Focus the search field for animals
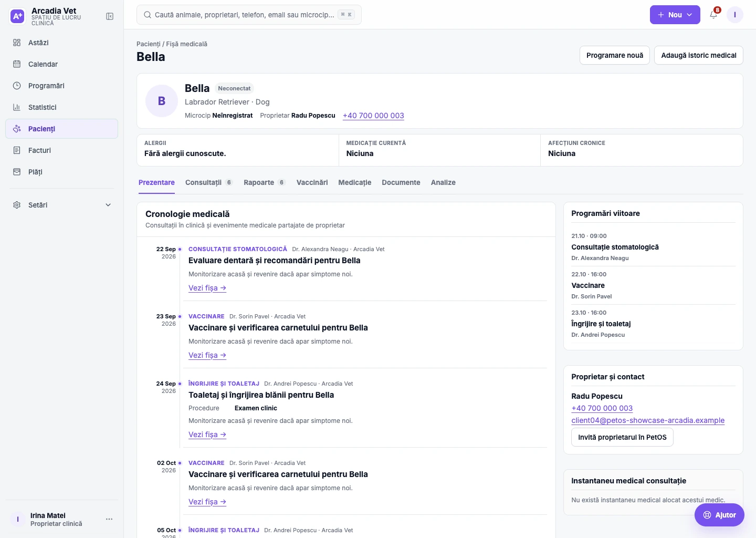Screen dimensions: 756x538 pyautogui.click(x=249, y=15)
